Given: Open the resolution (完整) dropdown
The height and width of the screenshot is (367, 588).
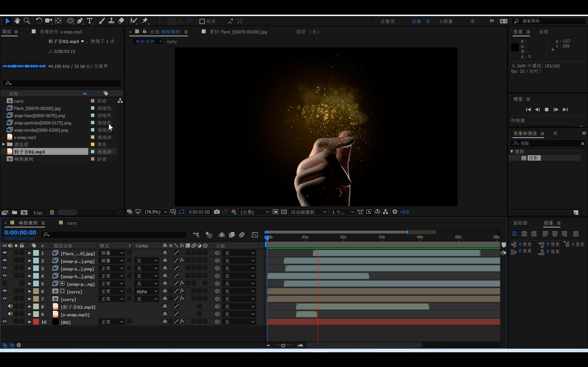Looking at the screenshot, I should 254,212.
